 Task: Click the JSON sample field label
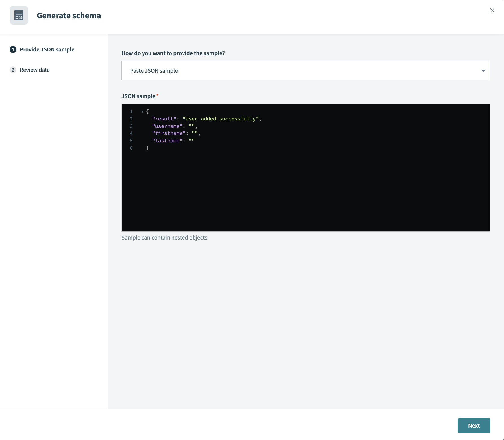[138, 96]
